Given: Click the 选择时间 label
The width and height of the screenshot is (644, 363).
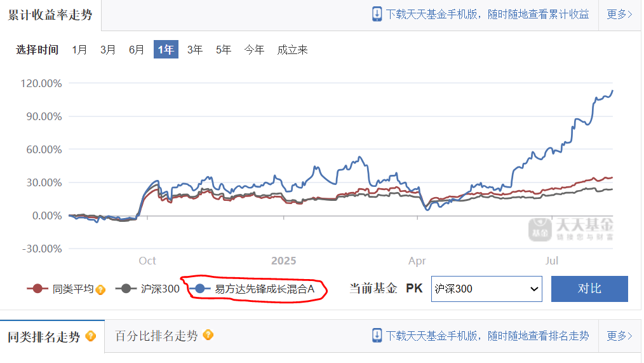Looking at the screenshot, I should (x=37, y=50).
